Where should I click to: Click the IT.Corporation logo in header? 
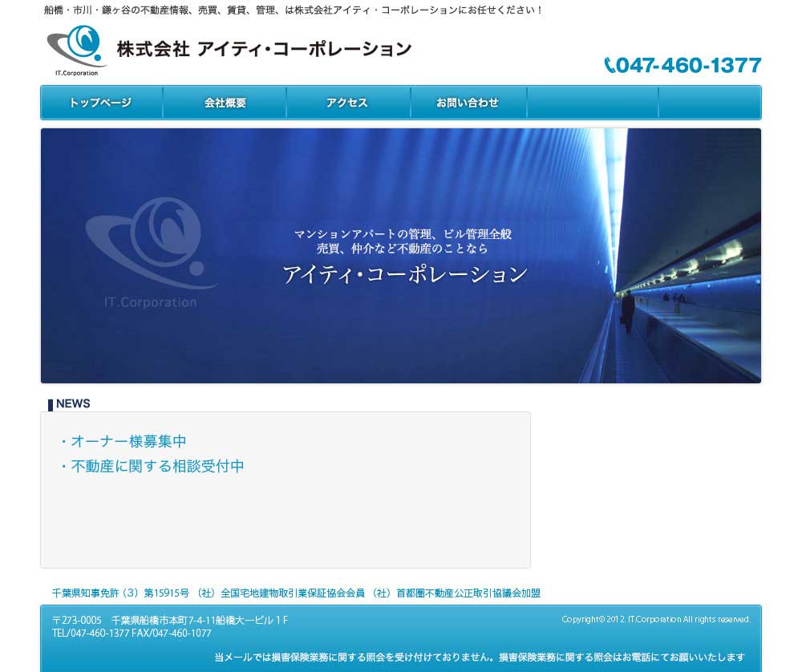coord(77,51)
